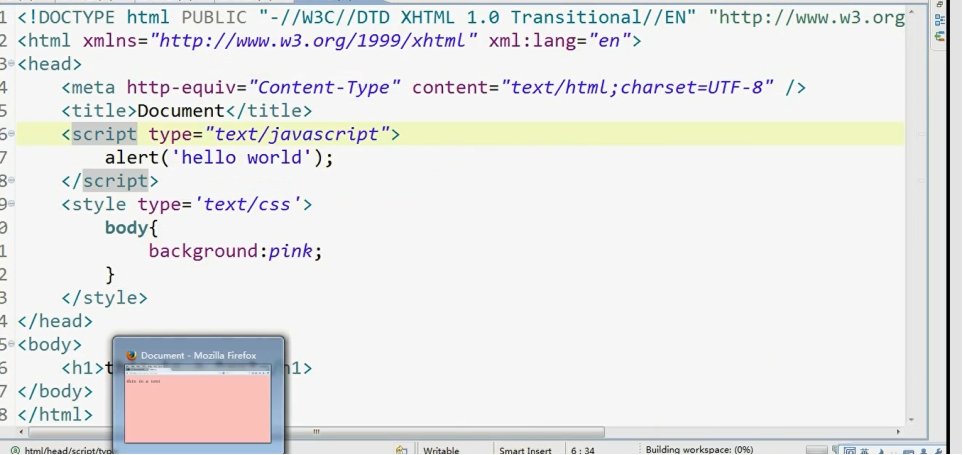Click the 6 : 34 cursor position indicator
This screenshot has height=455, width=963.
coord(583,450)
